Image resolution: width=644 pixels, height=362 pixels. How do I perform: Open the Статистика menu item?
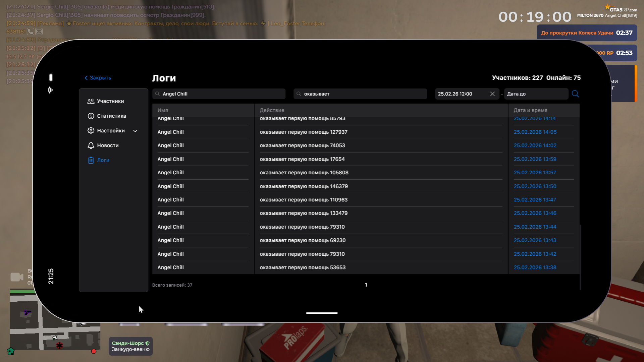[111, 116]
